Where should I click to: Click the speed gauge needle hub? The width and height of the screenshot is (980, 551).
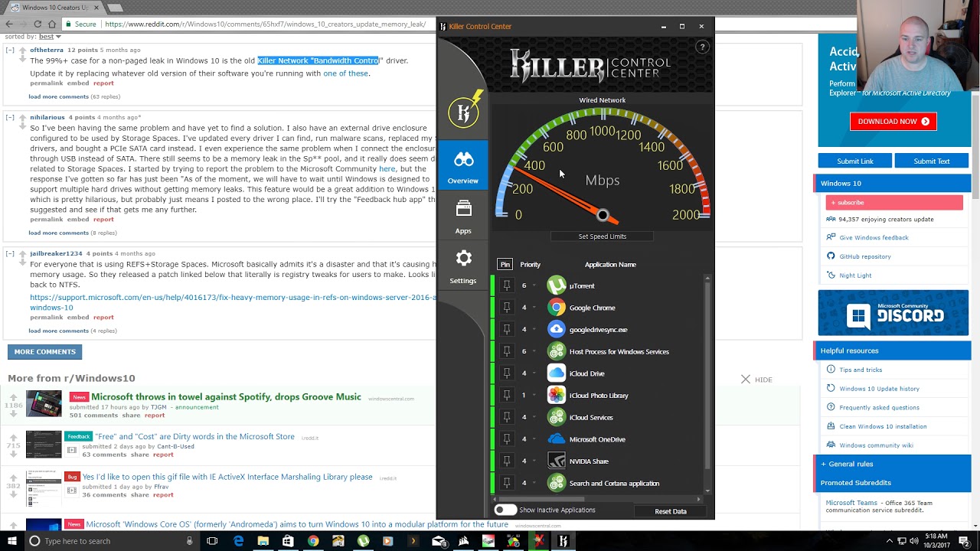click(603, 216)
